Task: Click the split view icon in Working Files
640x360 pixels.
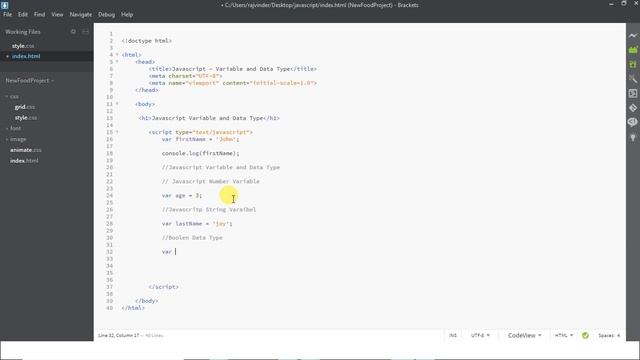Action: coord(85,31)
